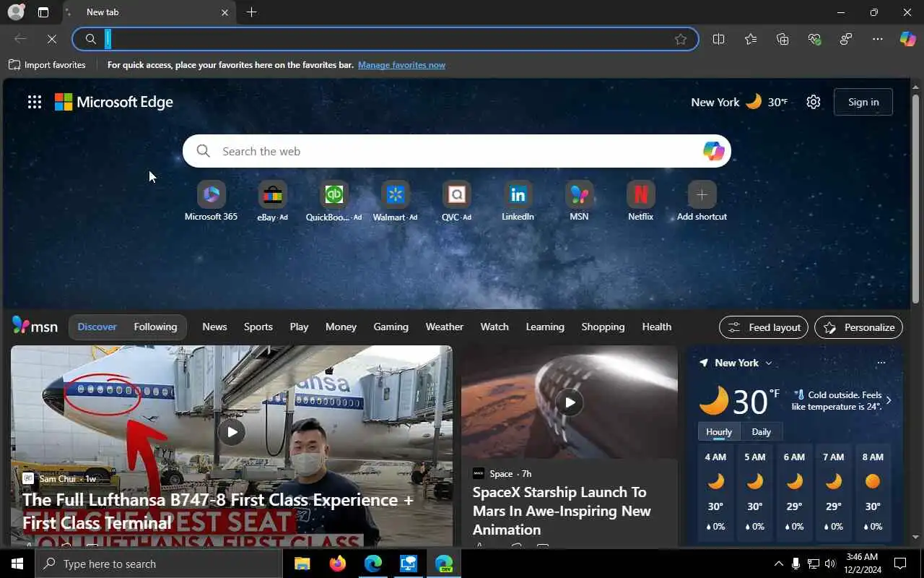Open the Weather tab
This screenshot has height=578, width=924.
tap(444, 327)
